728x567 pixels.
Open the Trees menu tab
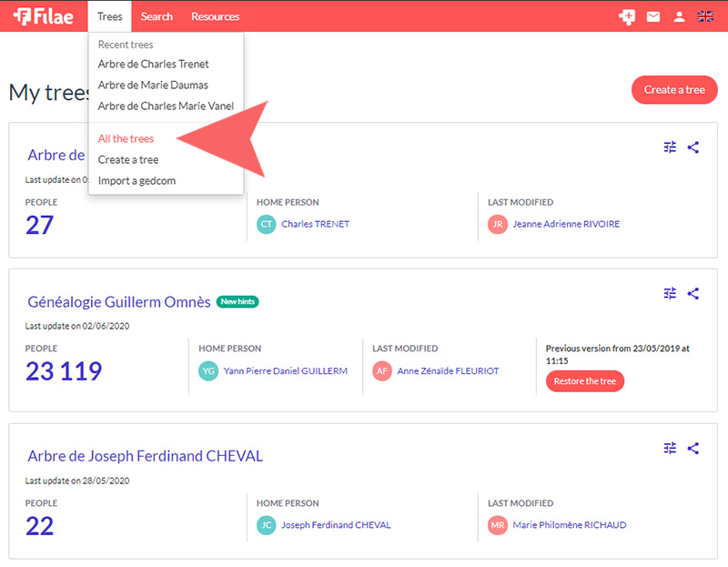coord(109,16)
